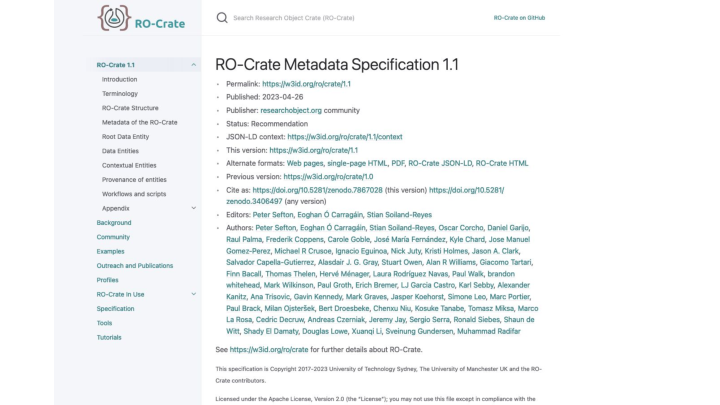This screenshot has width=720, height=405.
Task: Click the search magnifier icon
Action: (x=222, y=18)
